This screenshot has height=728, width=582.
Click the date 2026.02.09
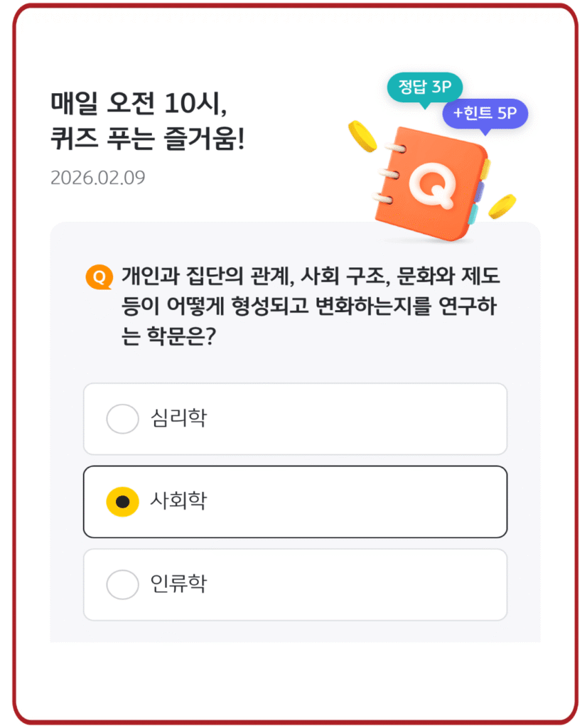pyautogui.click(x=97, y=178)
